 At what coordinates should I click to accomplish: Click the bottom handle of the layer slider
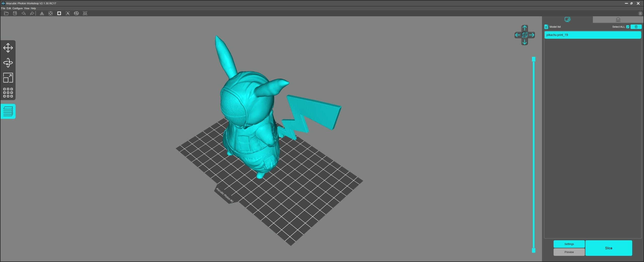click(534, 250)
